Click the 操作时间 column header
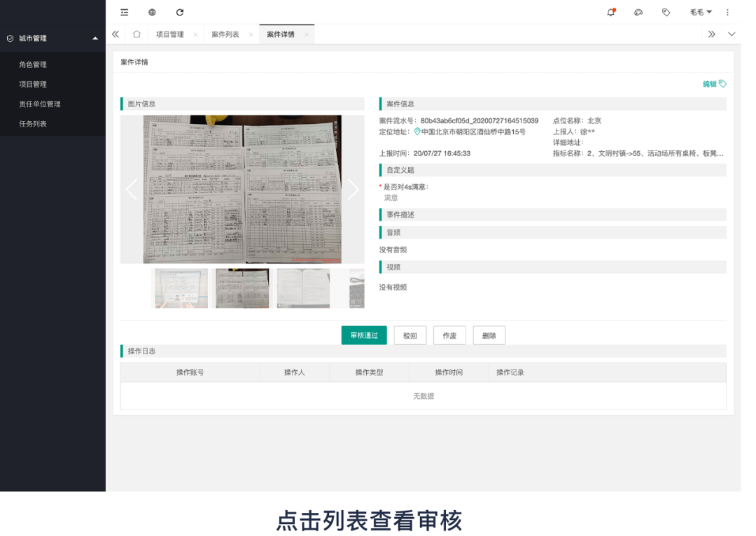The image size is (756, 536). [449, 372]
